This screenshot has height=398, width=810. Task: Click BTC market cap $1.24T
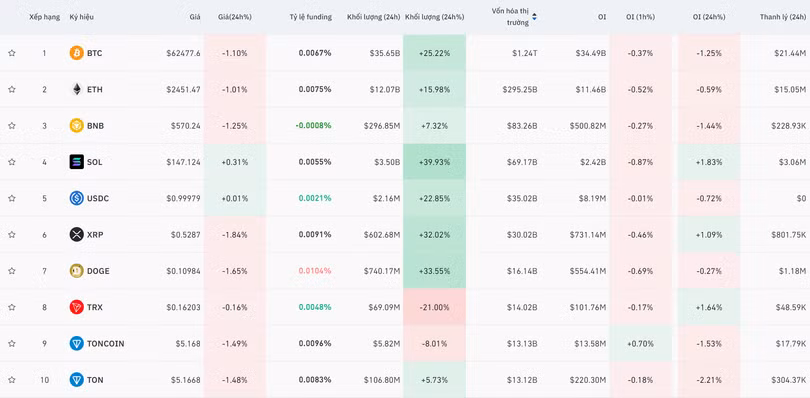(x=525, y=53)
